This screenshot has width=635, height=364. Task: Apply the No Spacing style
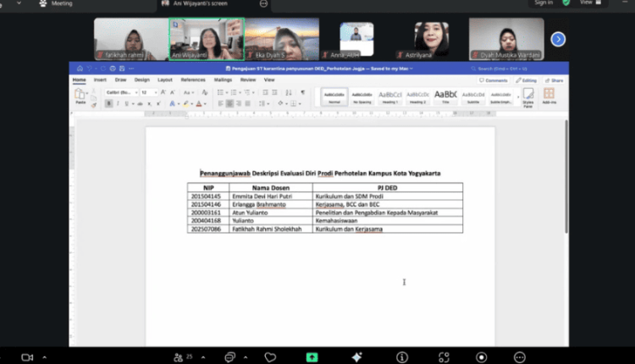tap(362, 97)
